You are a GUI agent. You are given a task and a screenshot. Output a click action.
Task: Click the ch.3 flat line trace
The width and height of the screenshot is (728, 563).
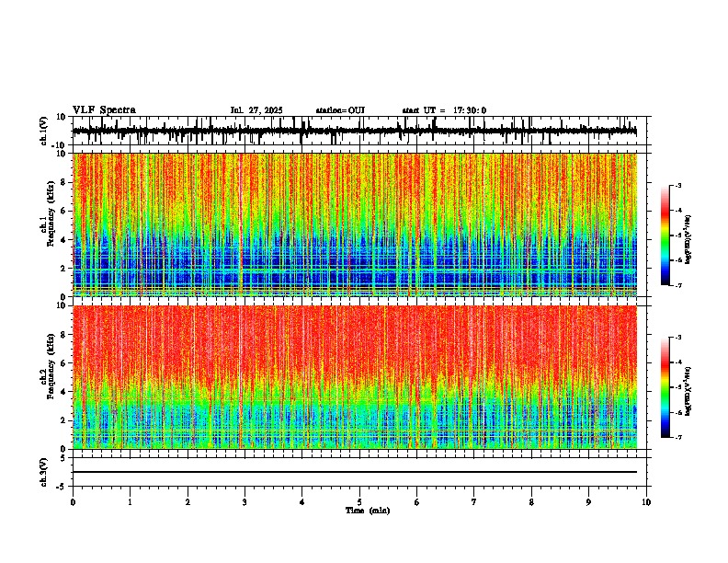click(x=355, y=472)
